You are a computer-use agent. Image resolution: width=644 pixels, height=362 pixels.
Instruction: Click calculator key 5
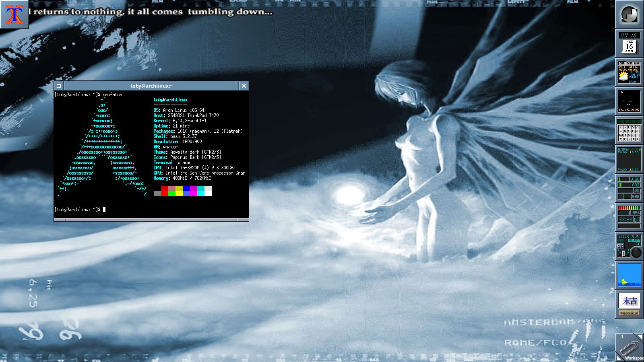[630, 131]
